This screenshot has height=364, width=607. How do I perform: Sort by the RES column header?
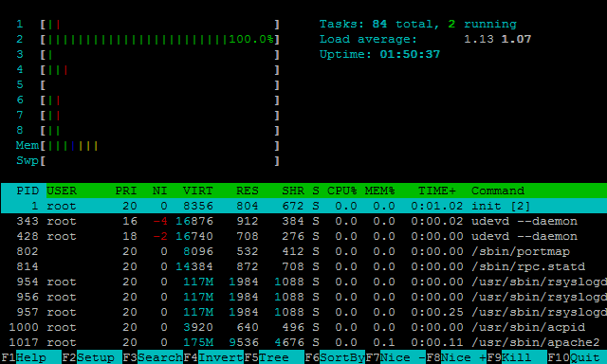(x=247, y=191)
